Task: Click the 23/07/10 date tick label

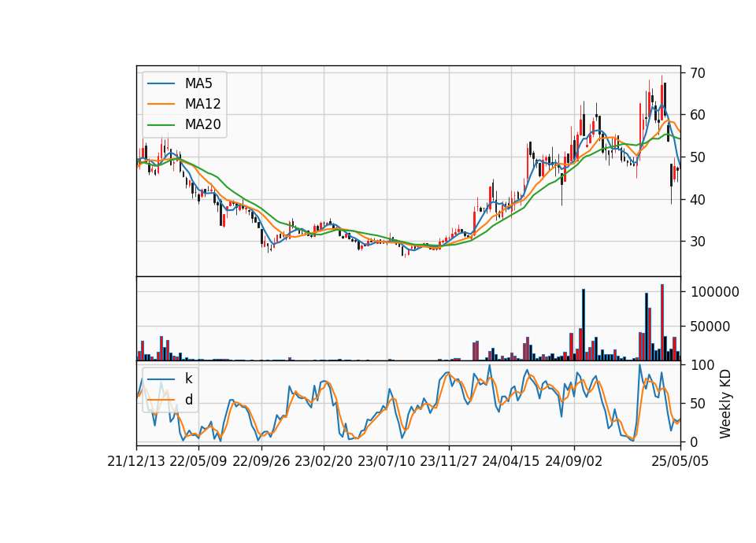Action: pos(386,461)
